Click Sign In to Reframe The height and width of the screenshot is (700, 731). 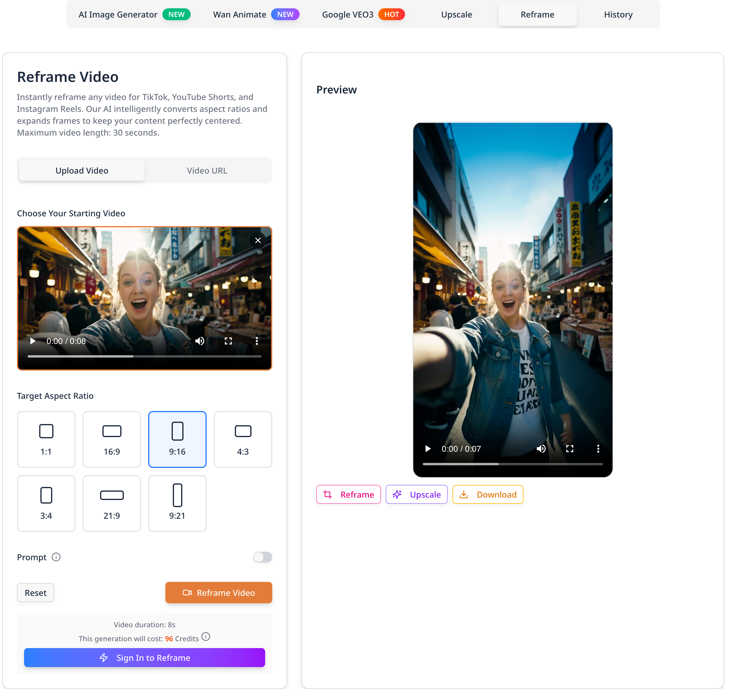click(x=144, y=658)
